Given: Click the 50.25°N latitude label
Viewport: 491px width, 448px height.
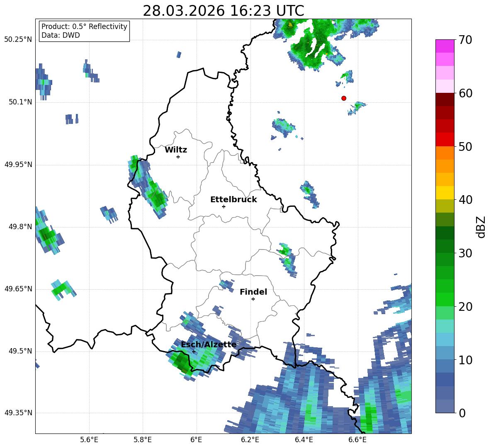Looking at the screenshot, I should click(x=18, y=40).
